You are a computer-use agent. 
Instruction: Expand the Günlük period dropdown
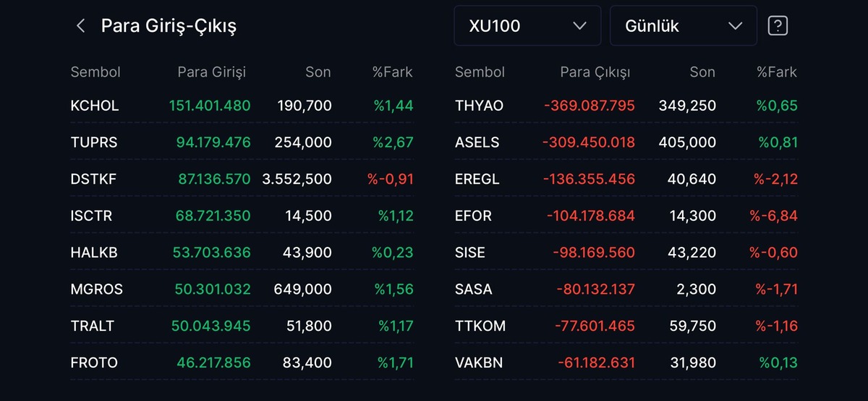click(684, 26)
